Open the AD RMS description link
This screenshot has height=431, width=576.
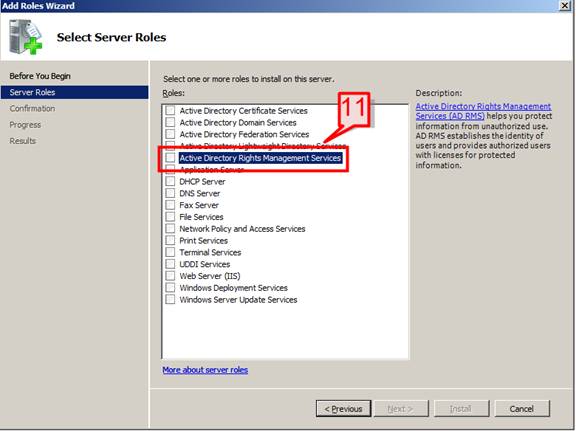click(483, 111)
